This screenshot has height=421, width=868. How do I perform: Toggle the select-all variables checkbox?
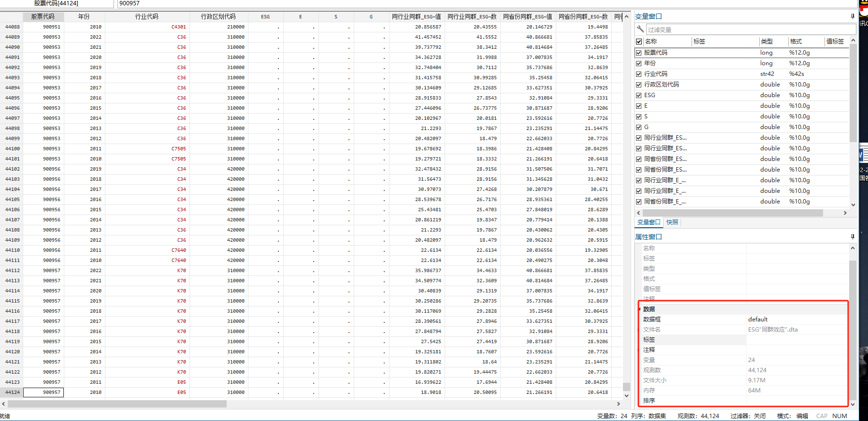639,42
